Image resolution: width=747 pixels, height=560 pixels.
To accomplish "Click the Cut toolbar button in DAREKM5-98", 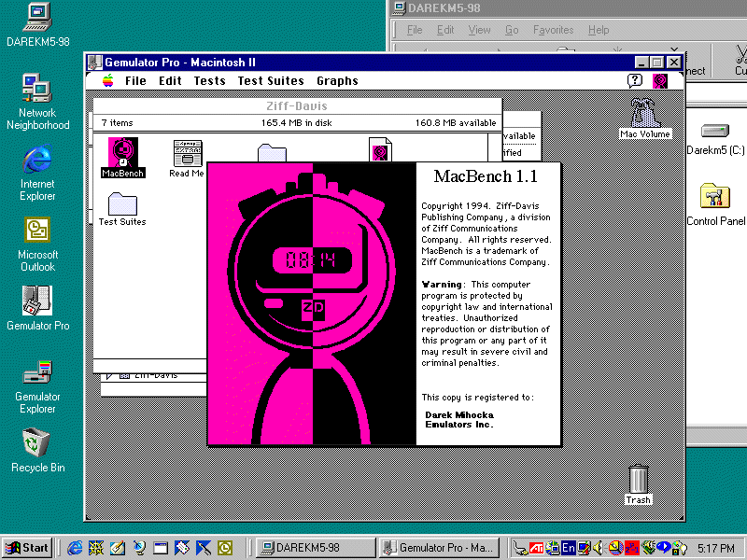I will pos(740,61).
